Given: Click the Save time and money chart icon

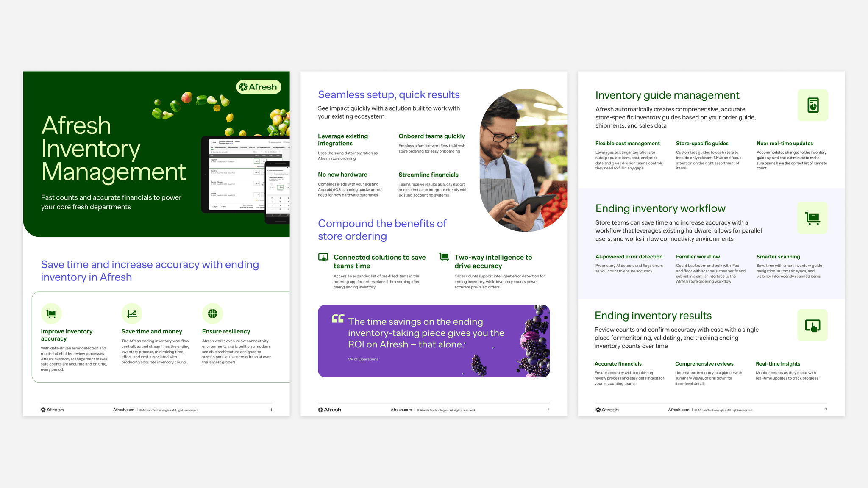Looking at the screenshot, I should pyautogui.click(x=132, y=313).
